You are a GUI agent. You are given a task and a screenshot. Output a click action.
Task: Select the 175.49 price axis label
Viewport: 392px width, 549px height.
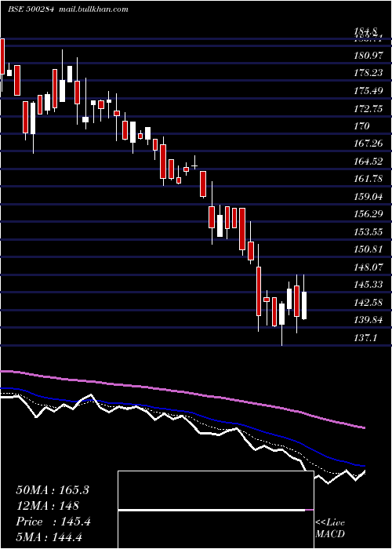368,91
